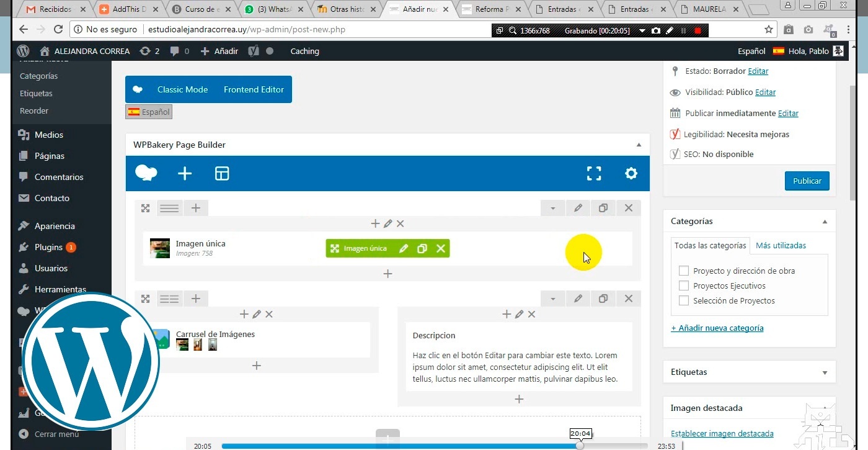Switch to Classic Mode editor
This screenshot has width=868, height=450.
[182, 89]
